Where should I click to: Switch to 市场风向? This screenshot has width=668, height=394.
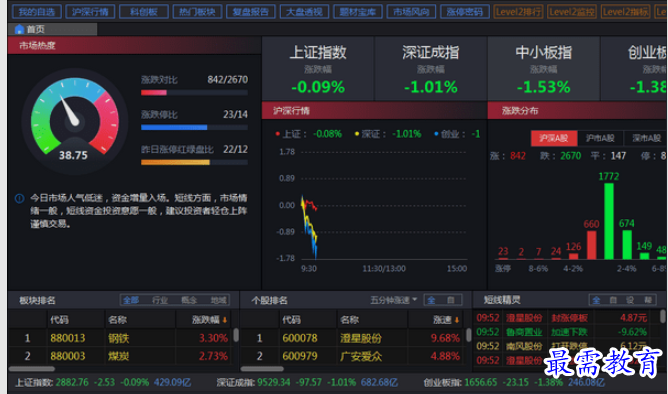tap(411, 12)
